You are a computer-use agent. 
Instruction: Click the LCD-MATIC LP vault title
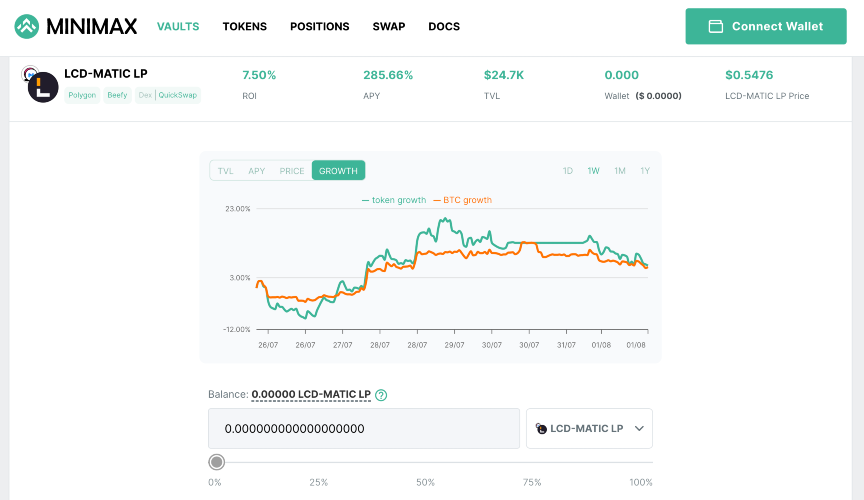(x=106, y=74)
